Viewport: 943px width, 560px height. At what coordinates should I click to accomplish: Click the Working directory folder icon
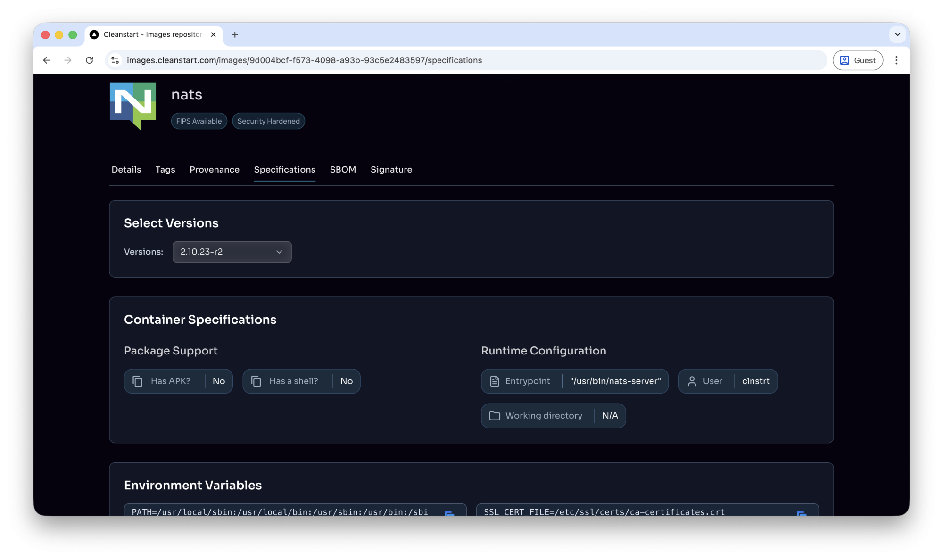[x=495, y=416]
